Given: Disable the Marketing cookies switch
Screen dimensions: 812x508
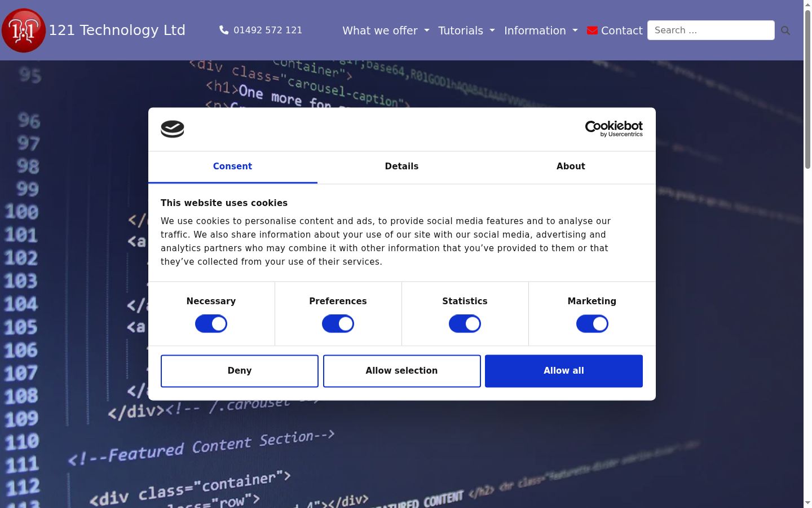Looking at the screenshot, I should [592, 324].
